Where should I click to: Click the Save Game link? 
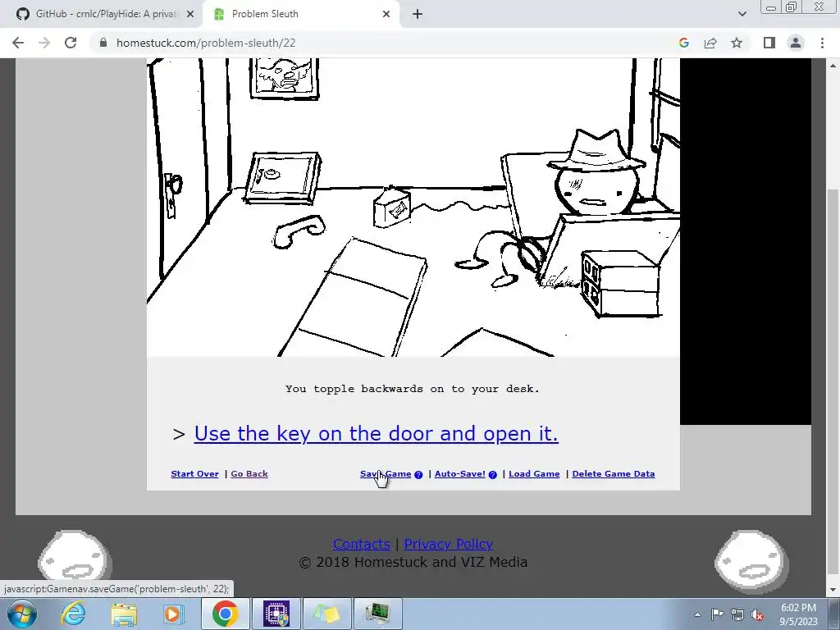tap(386, 473)
